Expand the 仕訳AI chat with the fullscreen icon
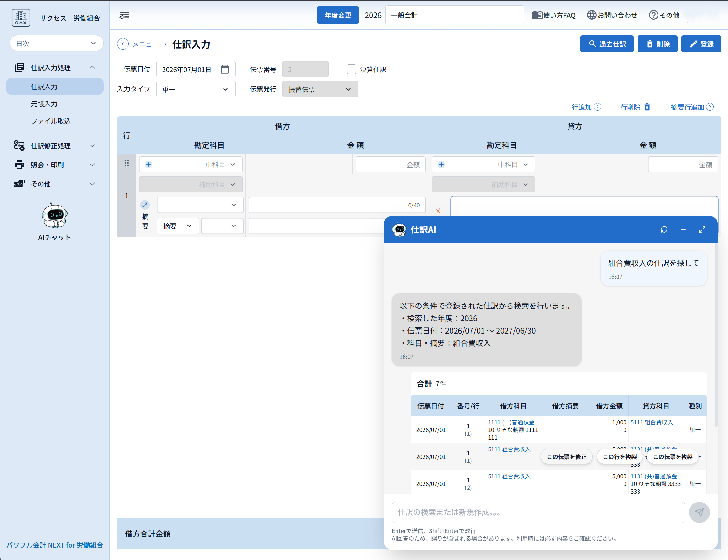 tap(702, 229)
